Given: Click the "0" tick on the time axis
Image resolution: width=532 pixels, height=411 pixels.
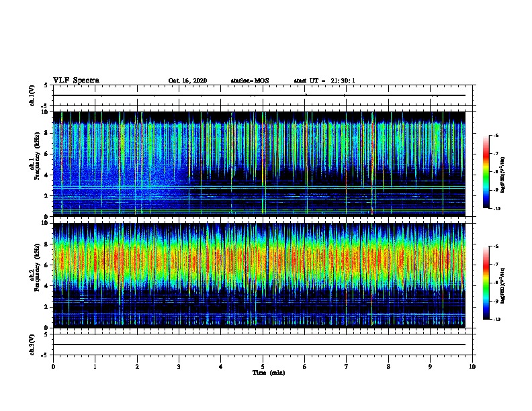Looking at the screenshot, I should pyautogui.click(x=53, y=367).
